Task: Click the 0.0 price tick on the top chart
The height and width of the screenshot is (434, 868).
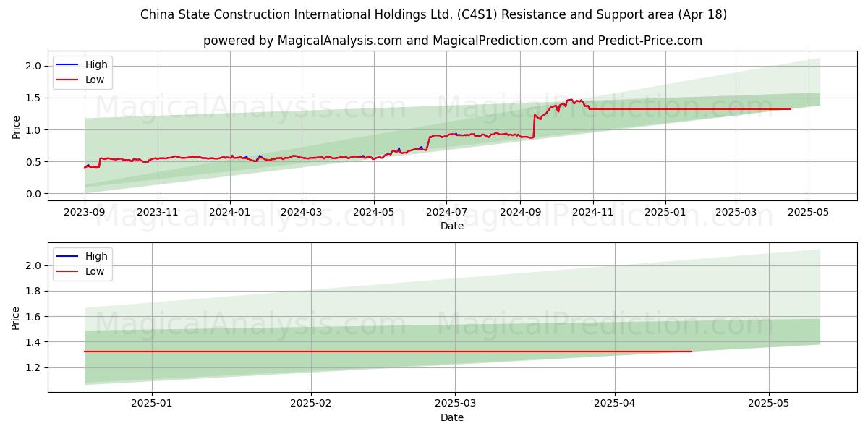Action: pos(35,194)
